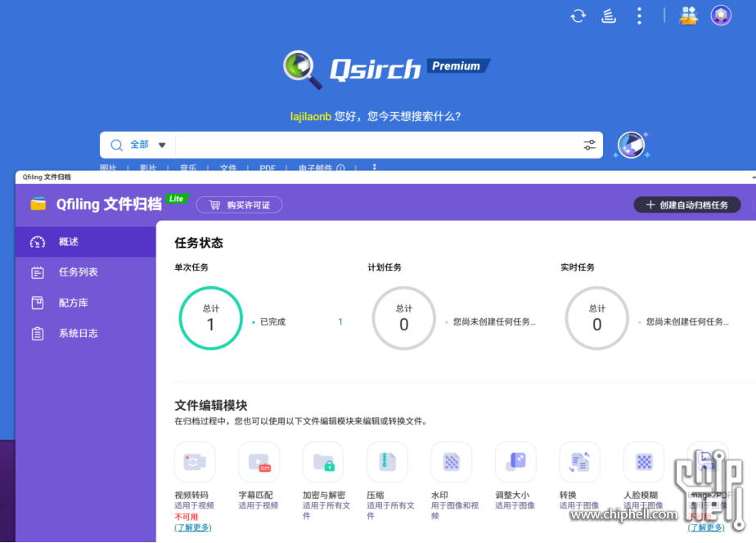Select the 水印 module icon
Viewport: 756px width, 543px height.
pos(452,462)
